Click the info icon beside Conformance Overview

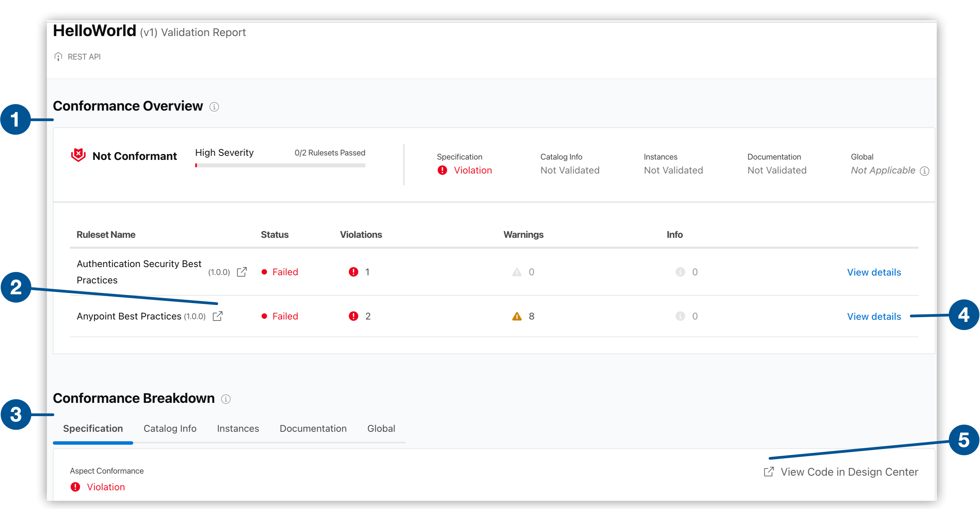(215, 107)
